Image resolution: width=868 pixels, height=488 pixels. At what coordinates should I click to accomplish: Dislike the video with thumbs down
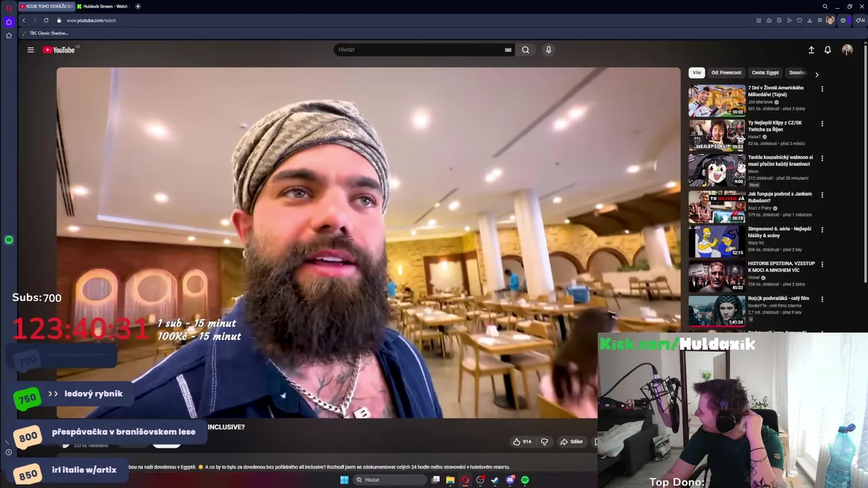coord(544,441)
